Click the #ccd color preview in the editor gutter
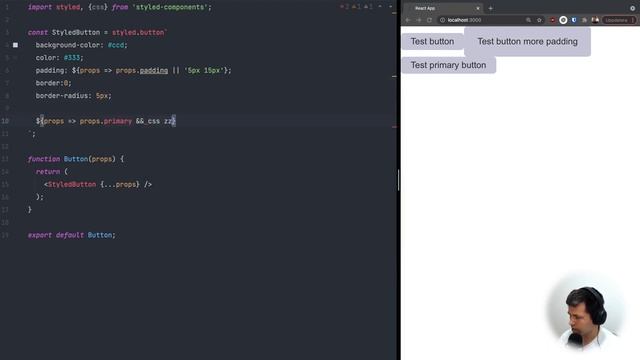 click(x=15, y=45)
